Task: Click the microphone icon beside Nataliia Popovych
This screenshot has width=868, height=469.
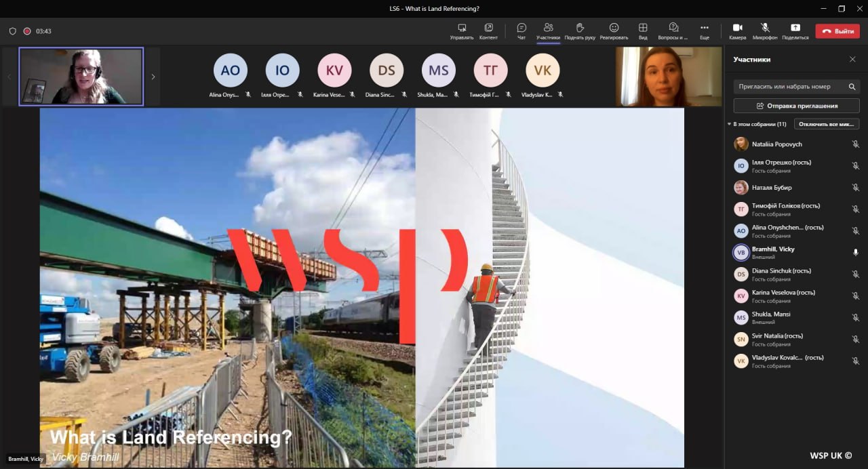Action: 855,144
